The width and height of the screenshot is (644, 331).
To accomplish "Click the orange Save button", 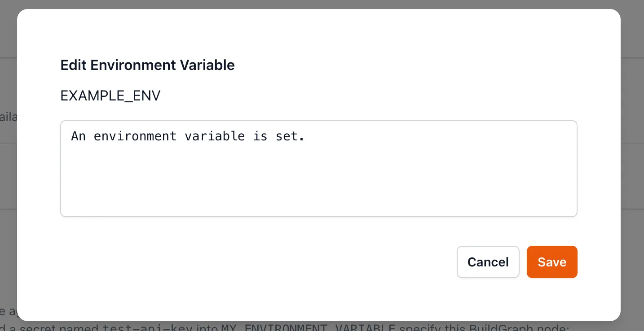I will point(551,262).
